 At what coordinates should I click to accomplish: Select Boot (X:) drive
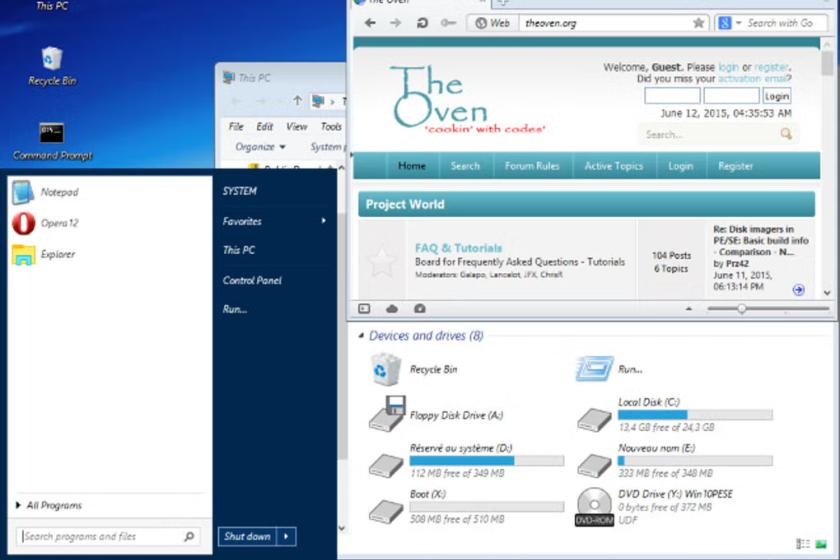coord(467,507)
